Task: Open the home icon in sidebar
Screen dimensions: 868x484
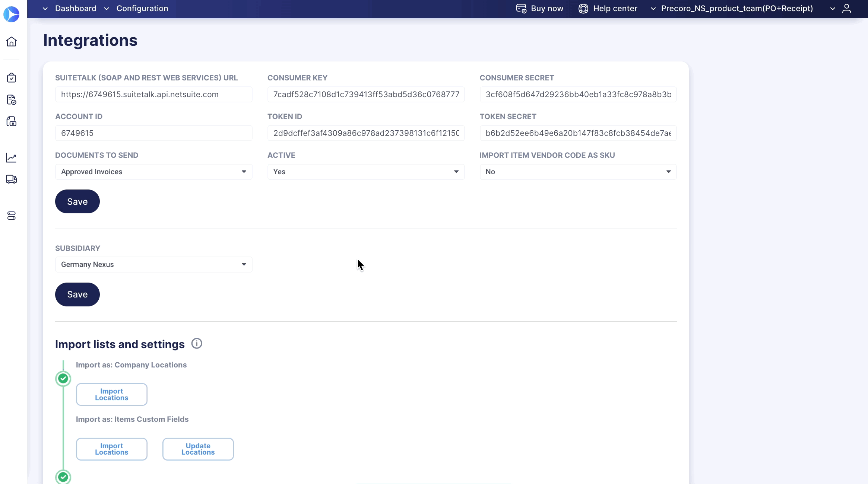Action: pos(12,41)
